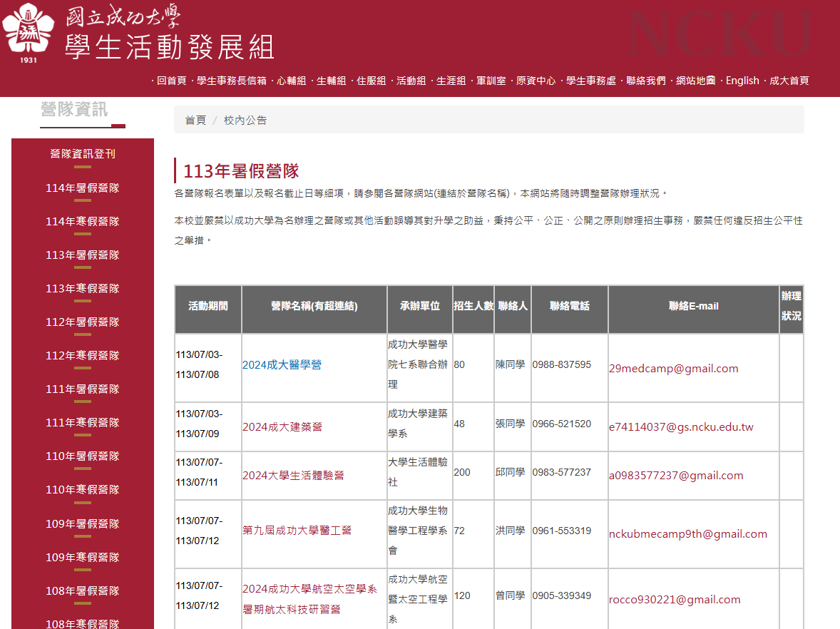The height and width of the screenshot is (629, 840).
Task: Select 114年暑假營隊 in sidebar
Action: 83,188
